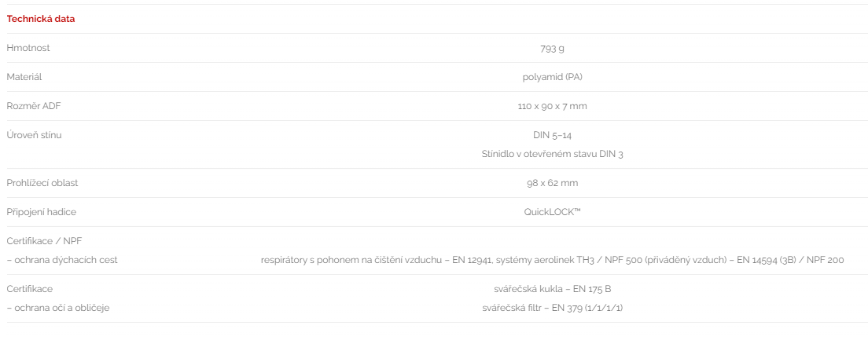Click the 793 g weight value
The width and height of the screenshot is (868, 340).
point(552,48)
